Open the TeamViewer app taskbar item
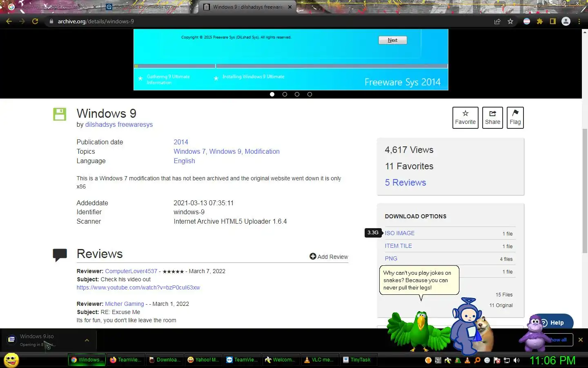This screenshot has height=368, width=588. 242,360
